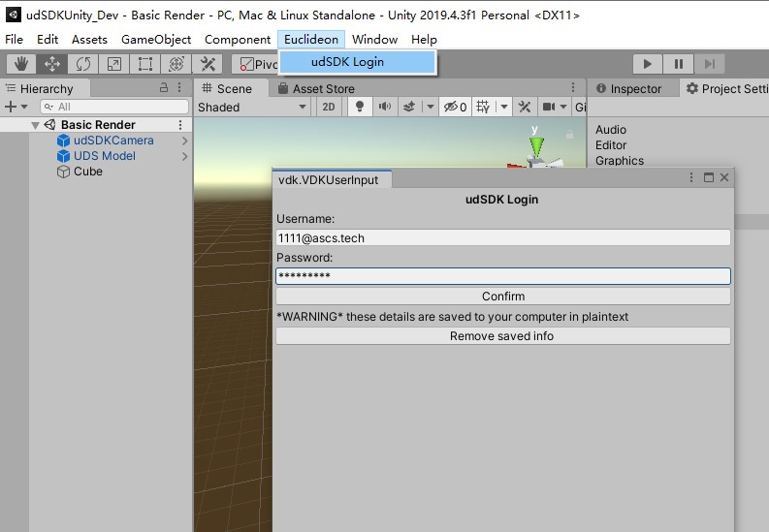
Task: Toggle scene lighting bulb icon
Action: click(x=360, y=107)
